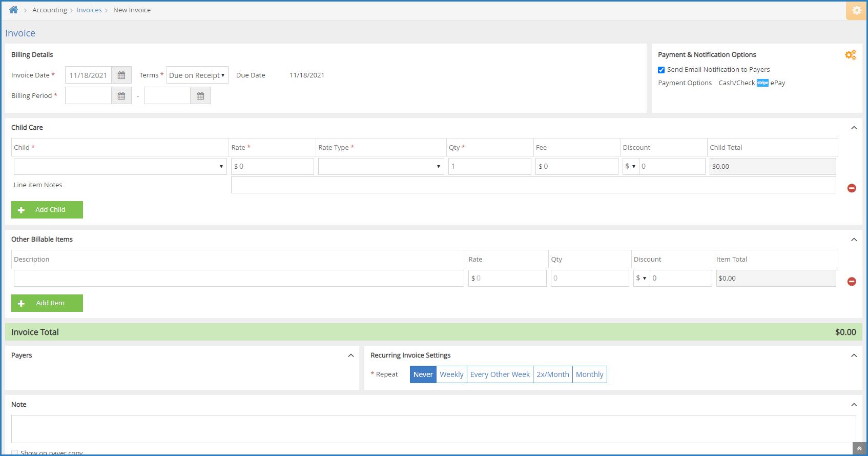Viewport: 868px width, 456px height.
Task: Click the Due Date value 11/18/2021
Action: point(307,75)
